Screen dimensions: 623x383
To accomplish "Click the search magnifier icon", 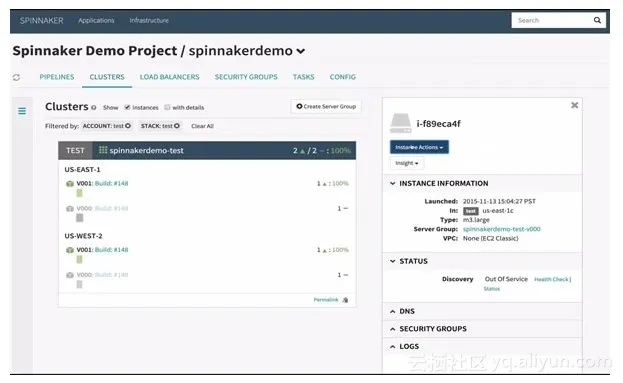I will (597, 20).
